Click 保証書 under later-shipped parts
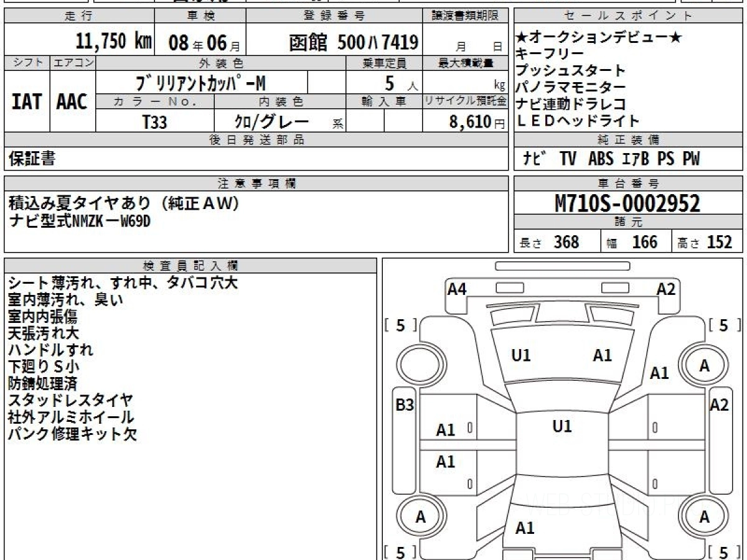 pyautogui.click(x=32, y=159)
